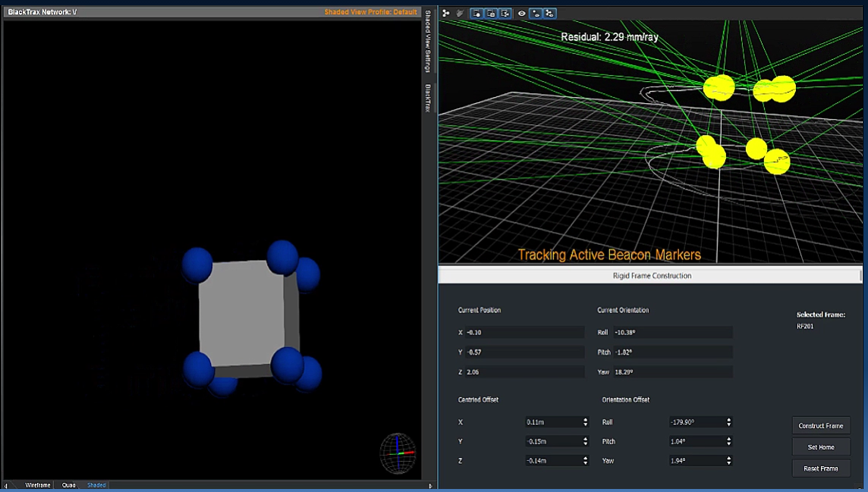This screenshot has height=492, width=868.
Task: Open the Quad view tab
Action: (68, 484)
